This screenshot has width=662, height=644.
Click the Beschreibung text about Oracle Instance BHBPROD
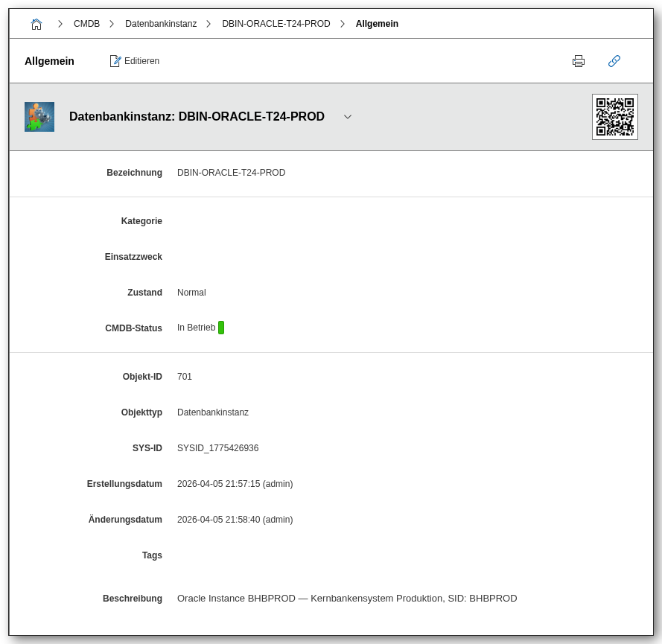[346, 598]
